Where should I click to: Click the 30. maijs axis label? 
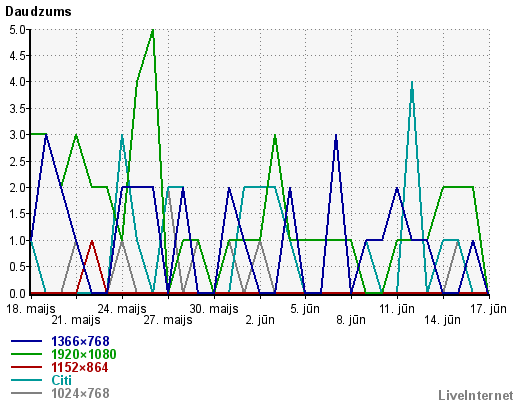pyautogui.click(x=214, y=309)
